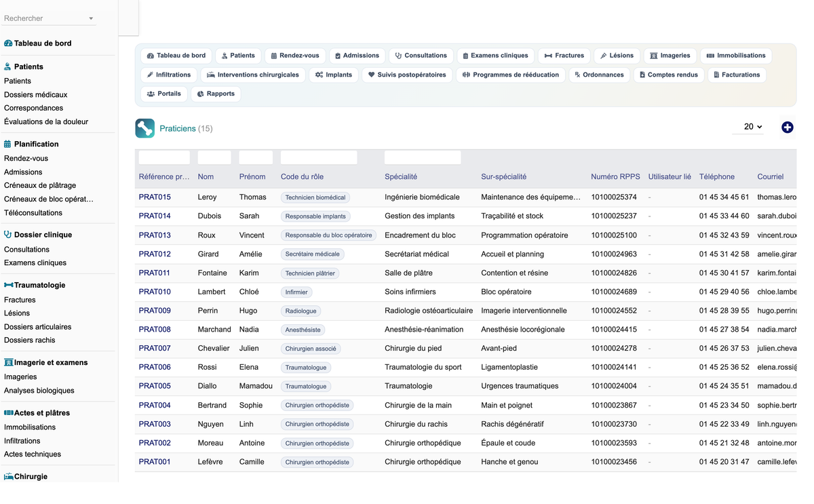Open Fractures shortcut with bone icon
Viewport: 814px width, 504px height.
564,56
